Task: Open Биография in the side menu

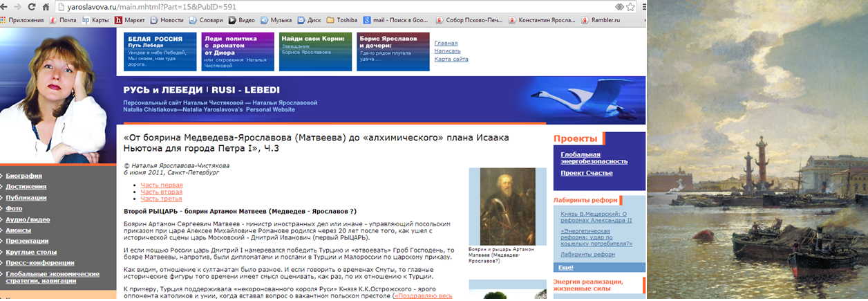Action: tap(24, 176)
